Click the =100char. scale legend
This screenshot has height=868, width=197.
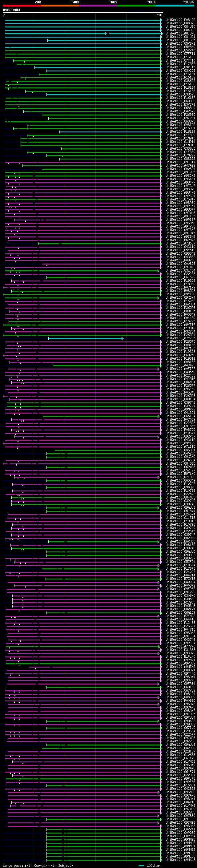[150, 865]
